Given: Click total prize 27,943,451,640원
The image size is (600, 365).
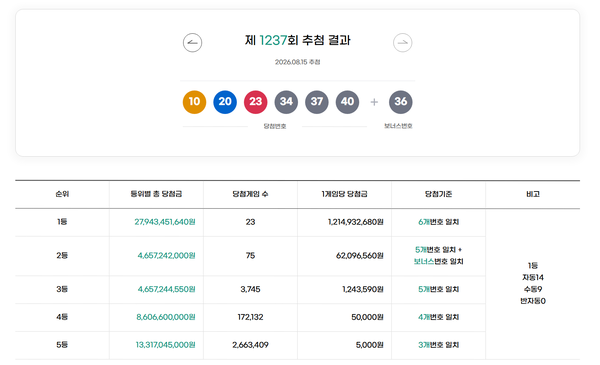Looking at the screenshot, I should 165,222.
